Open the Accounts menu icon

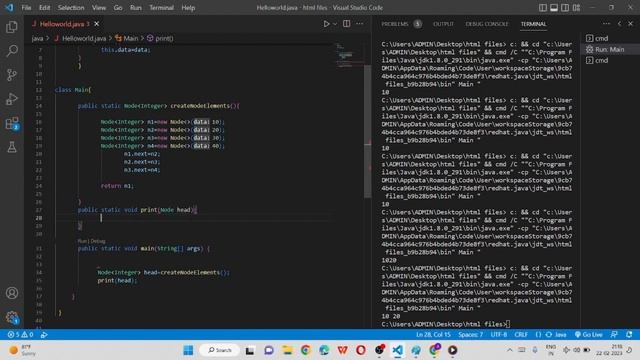12,293
